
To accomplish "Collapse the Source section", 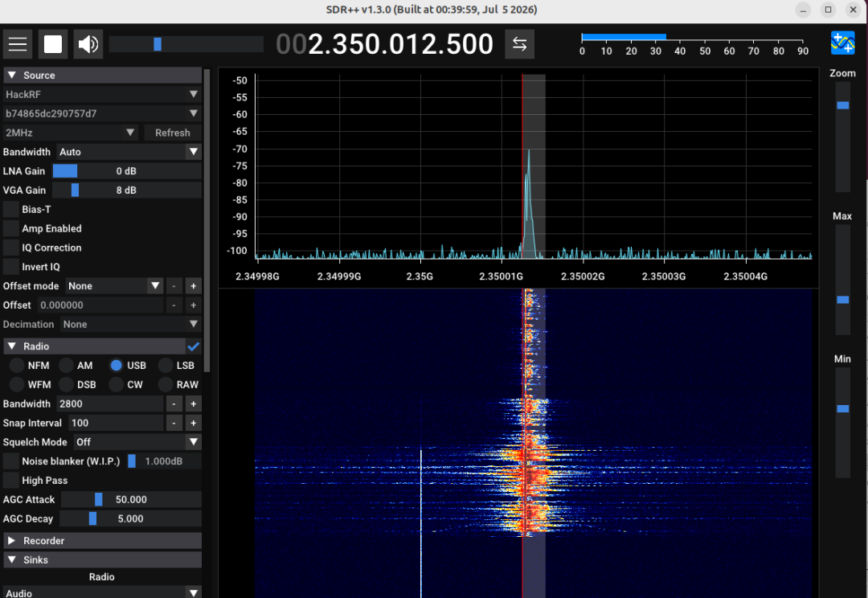I will pos(102,76).
